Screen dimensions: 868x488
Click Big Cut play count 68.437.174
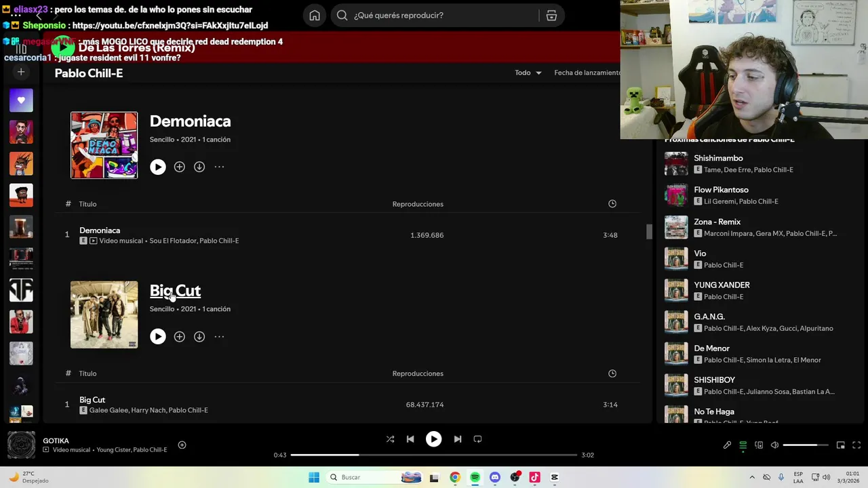(425, 405)
